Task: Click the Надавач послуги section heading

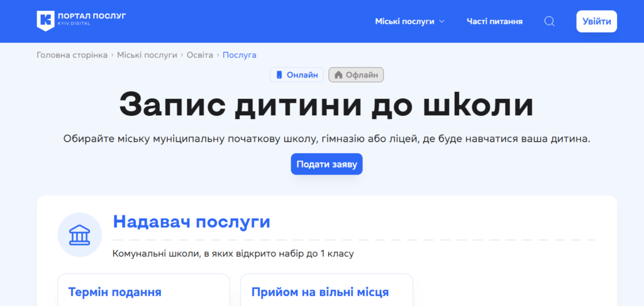Action: tap(191, 222)
